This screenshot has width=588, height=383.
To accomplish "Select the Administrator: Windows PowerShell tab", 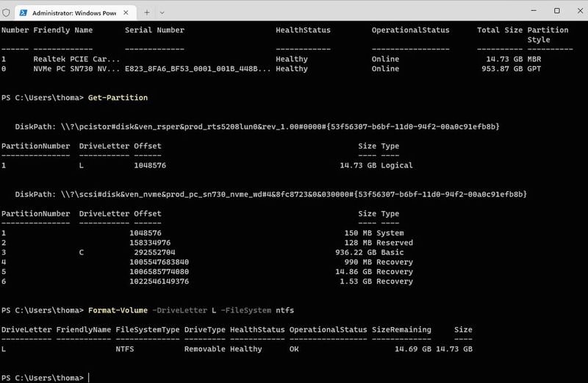I will pos(75,12).
